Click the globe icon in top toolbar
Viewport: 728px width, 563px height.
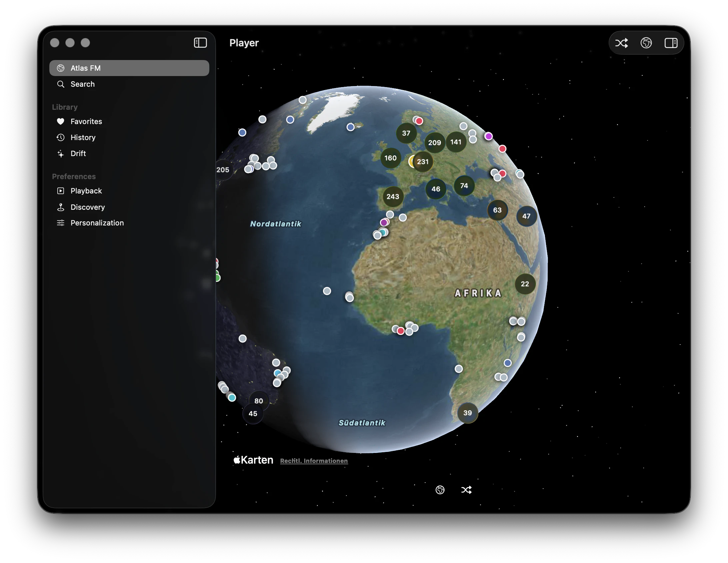click(x=646, y=43)
